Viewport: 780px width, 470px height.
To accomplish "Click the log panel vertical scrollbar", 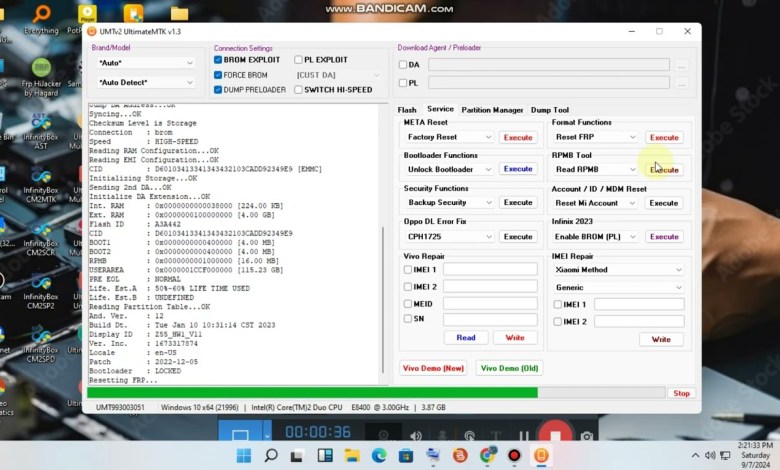I will pyautogui.click(x=383, y=299).
